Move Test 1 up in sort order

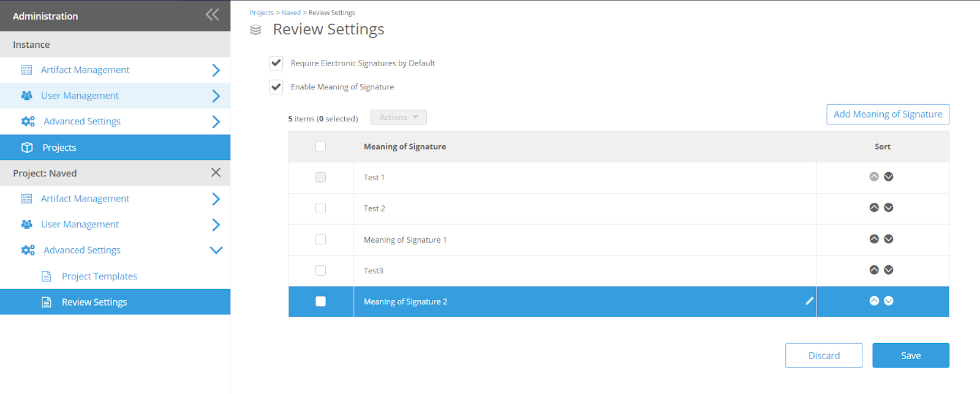tap(874, 176)
